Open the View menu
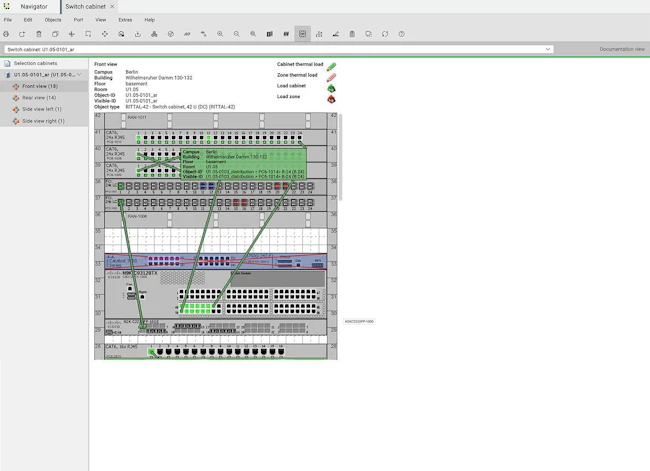The image size is (650, 471). point(100,19)
